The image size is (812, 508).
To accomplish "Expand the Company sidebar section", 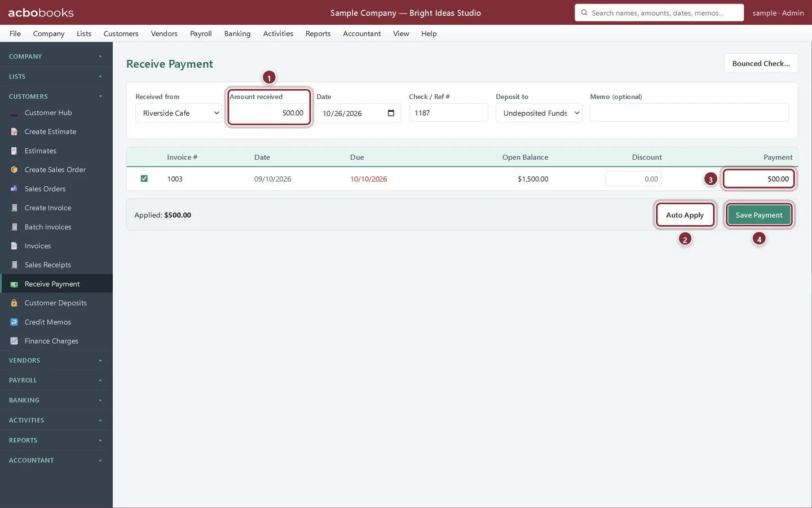I will click(x=56, y=56).
